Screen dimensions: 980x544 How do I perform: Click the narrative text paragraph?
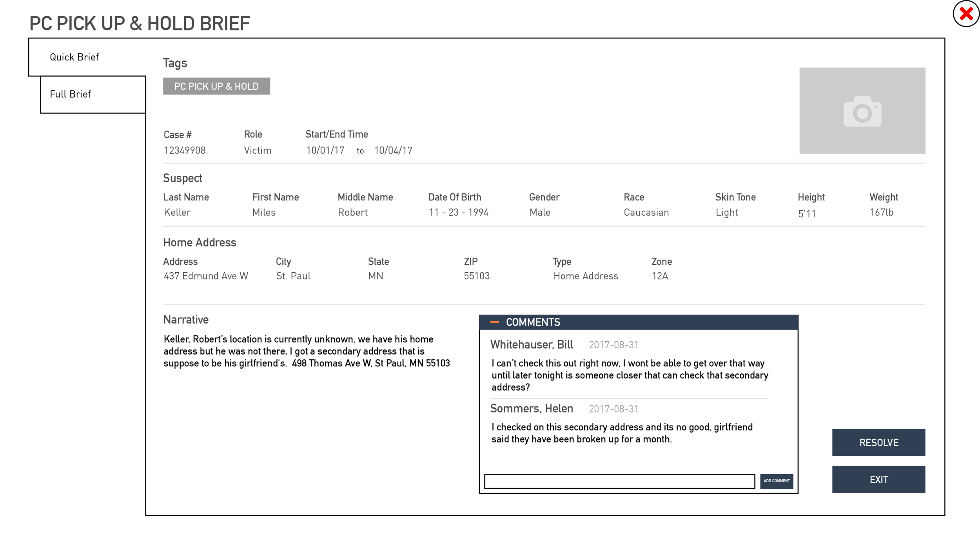[x=306, y=351]
